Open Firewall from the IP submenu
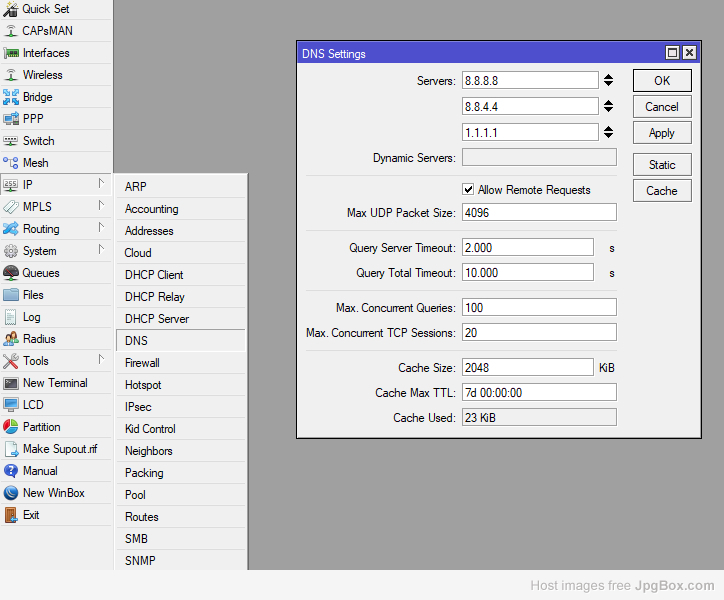 click(x=142, y=363)
